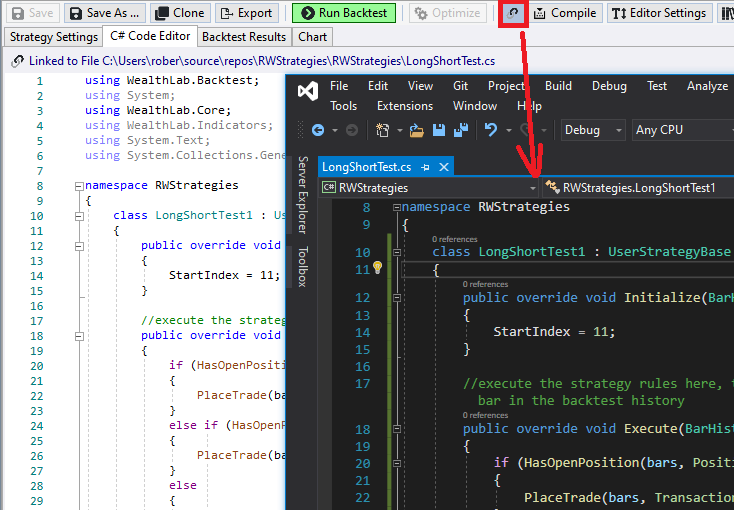Compile the strategy code
Image resolution: width=734 pixels, height=510 pixels.
click(565, 13)
